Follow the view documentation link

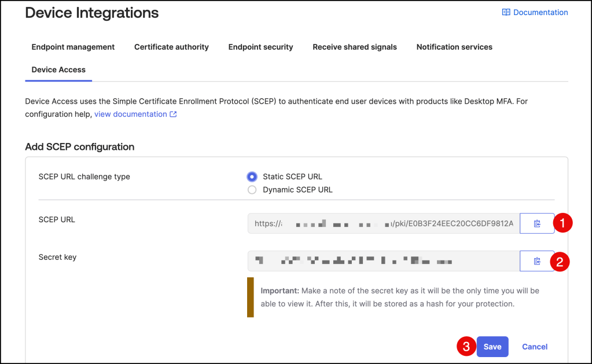click(x=130, y=115)
